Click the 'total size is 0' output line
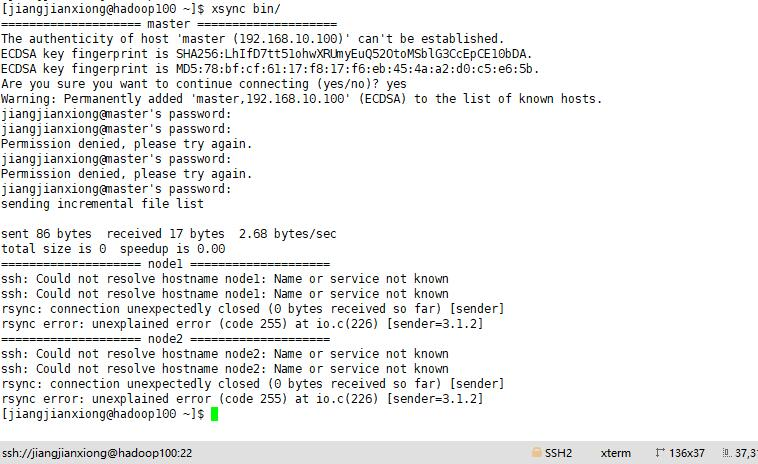Viewport: 758px width, 464px height. click(x=113, y=248)
